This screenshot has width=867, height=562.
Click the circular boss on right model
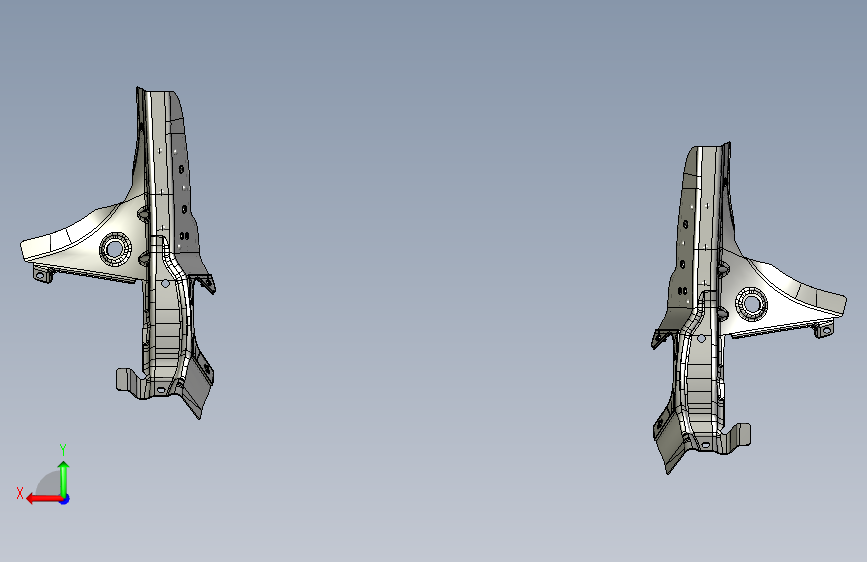coord(751,304)
